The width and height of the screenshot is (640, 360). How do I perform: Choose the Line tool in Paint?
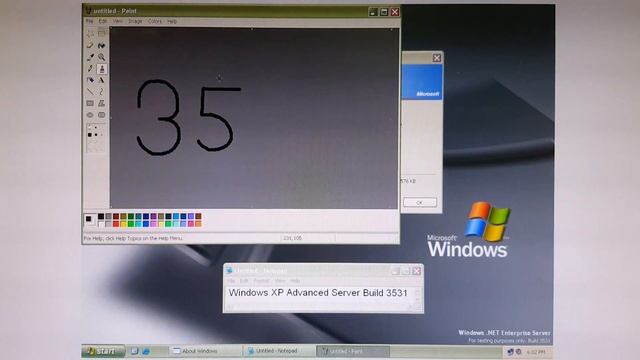(x=90, y=92)
